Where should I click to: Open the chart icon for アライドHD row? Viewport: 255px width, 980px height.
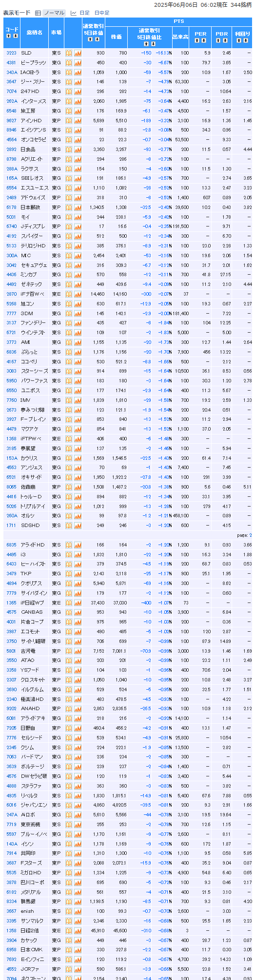click(x=78, y=545)
